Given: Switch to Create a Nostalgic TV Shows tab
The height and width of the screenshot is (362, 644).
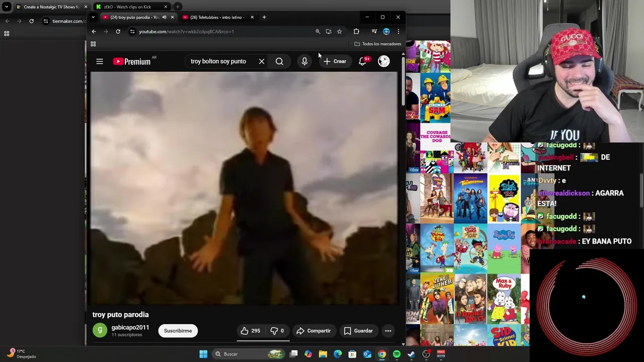Looking at the screenshot, I should pyautogui.click(x=51, y=7).
